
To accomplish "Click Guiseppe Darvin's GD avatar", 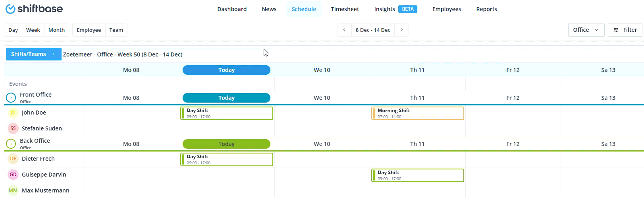I will (13, 175).
